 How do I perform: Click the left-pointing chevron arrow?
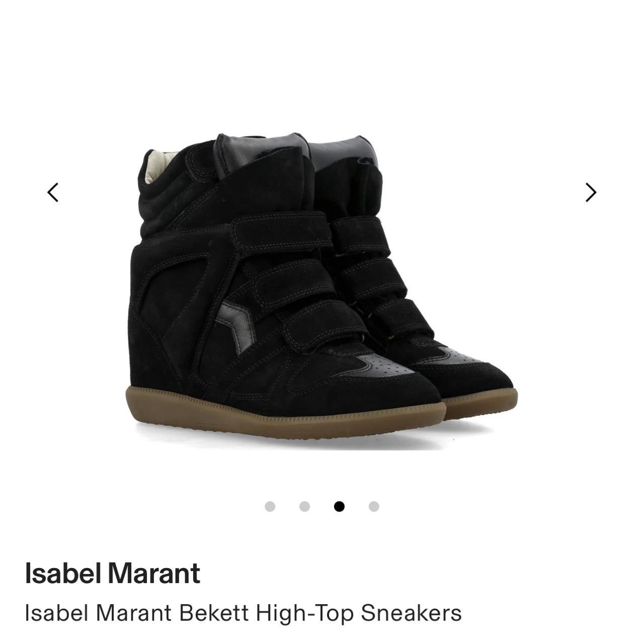point(53,192)
